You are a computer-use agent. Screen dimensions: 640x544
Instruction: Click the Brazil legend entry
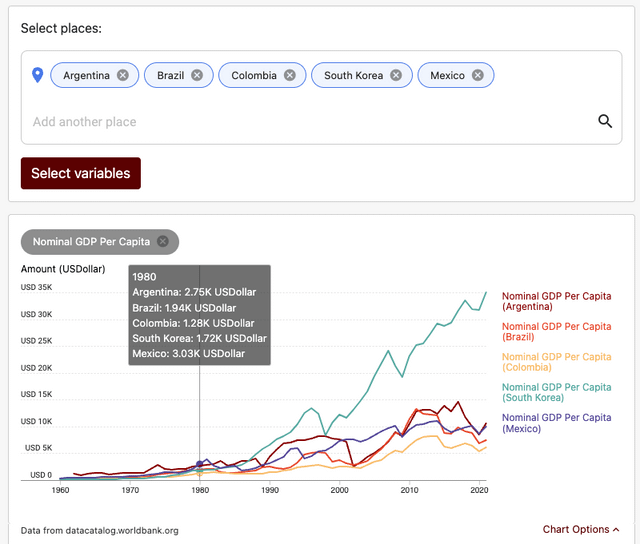[556, 331]
